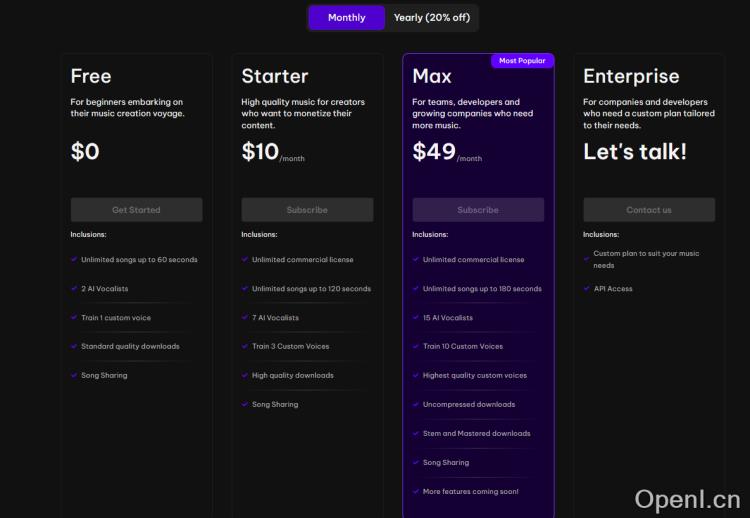The height and width of the screenshot is (518, 750).
Task: Click checkmark beside High quality downloads
Action: coord(245,375)
